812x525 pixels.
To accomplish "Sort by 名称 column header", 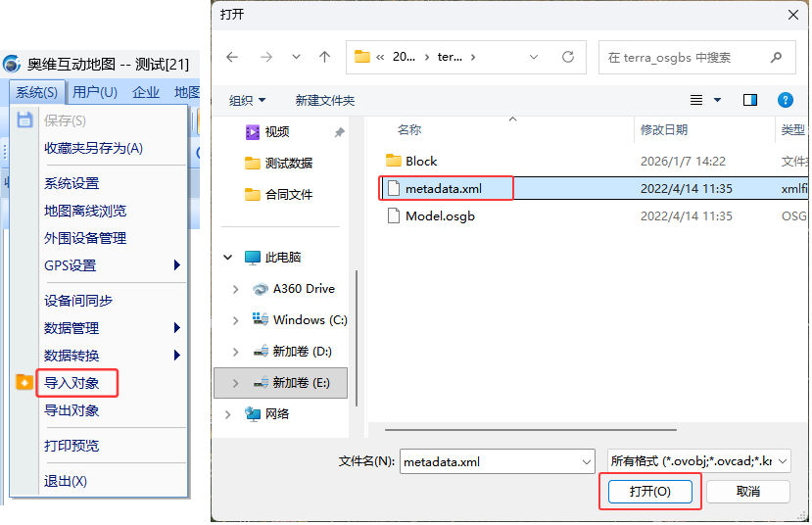I will pyautogui.click(x=409, y=130).
